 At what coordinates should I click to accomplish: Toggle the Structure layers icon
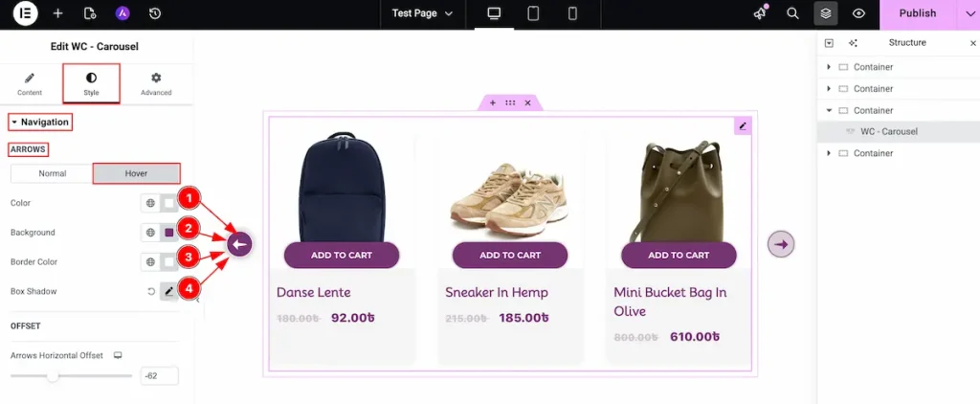[825, 13]
